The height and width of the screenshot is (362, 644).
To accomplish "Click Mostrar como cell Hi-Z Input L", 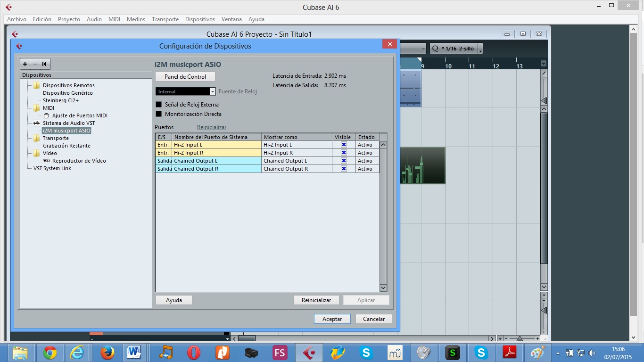I will [x=297, y=145].
